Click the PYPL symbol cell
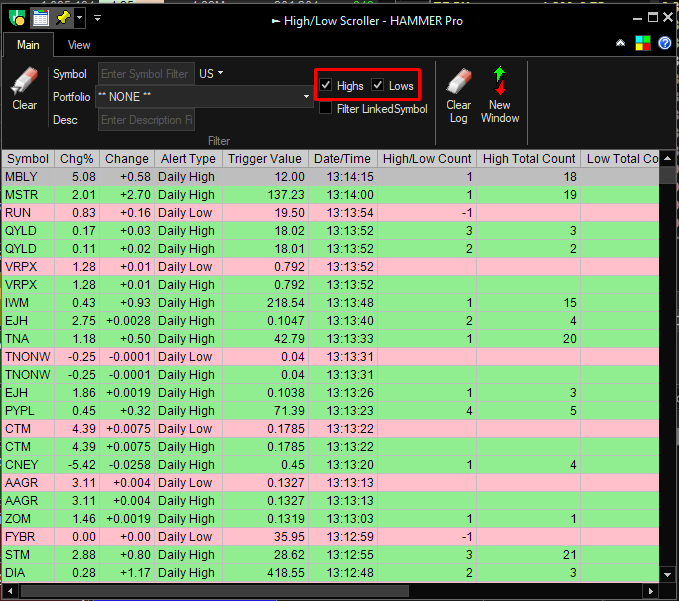Image resolution: width=679 pixels, height=601 pixels. pyautogui.click(x=28, y=410)
